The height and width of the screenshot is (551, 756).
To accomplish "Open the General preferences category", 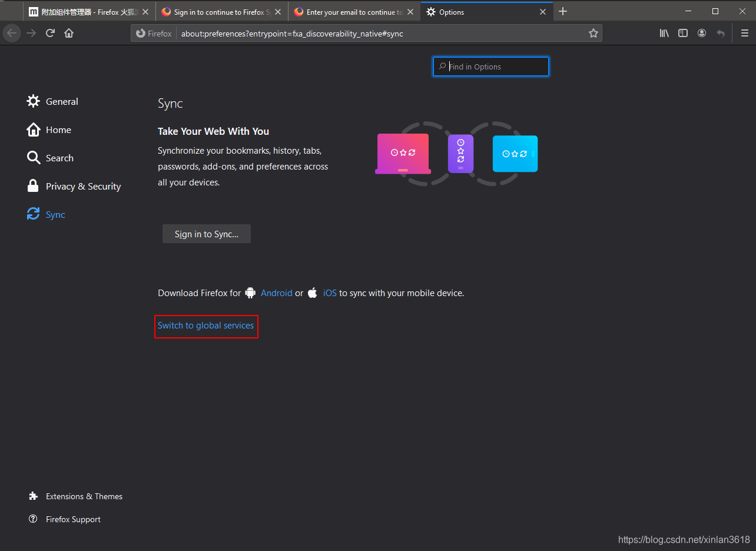I will [x=52, y=101].
